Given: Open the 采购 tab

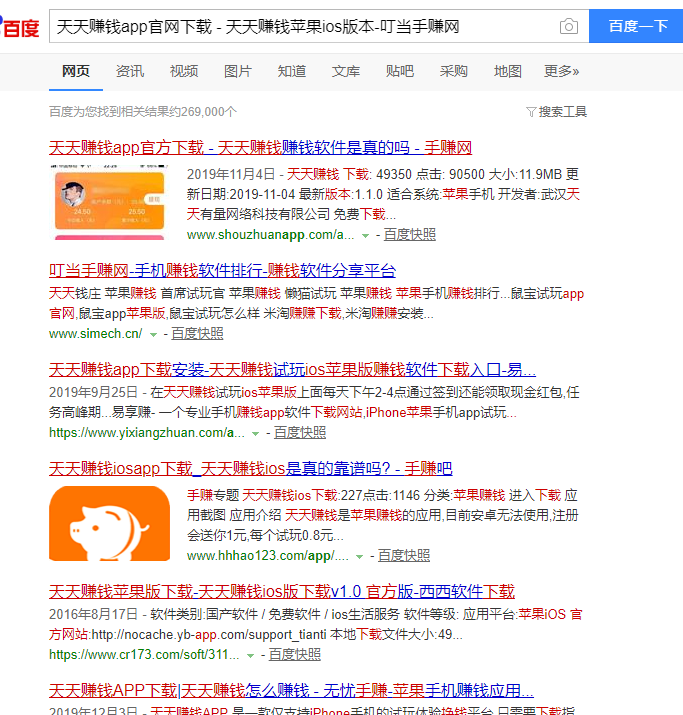Looking at the screenshot, I should tap(454, 71).
